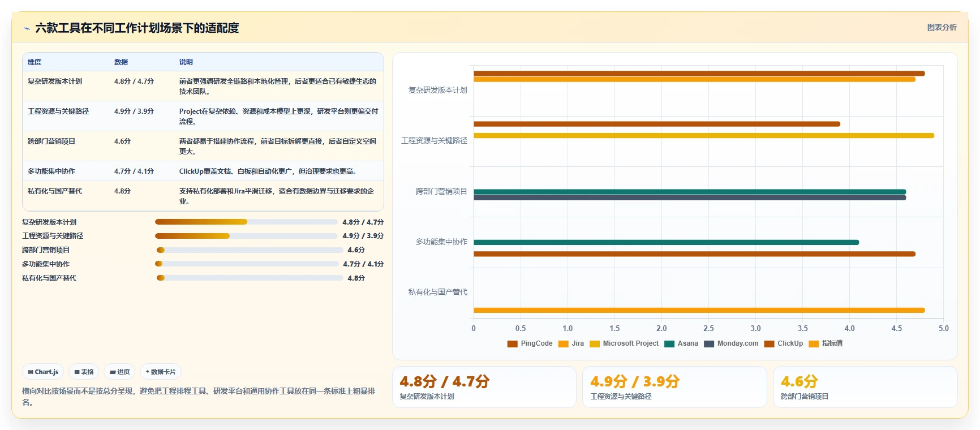Click the small icon before the title
980x430 pixels.
pos(27,28)
